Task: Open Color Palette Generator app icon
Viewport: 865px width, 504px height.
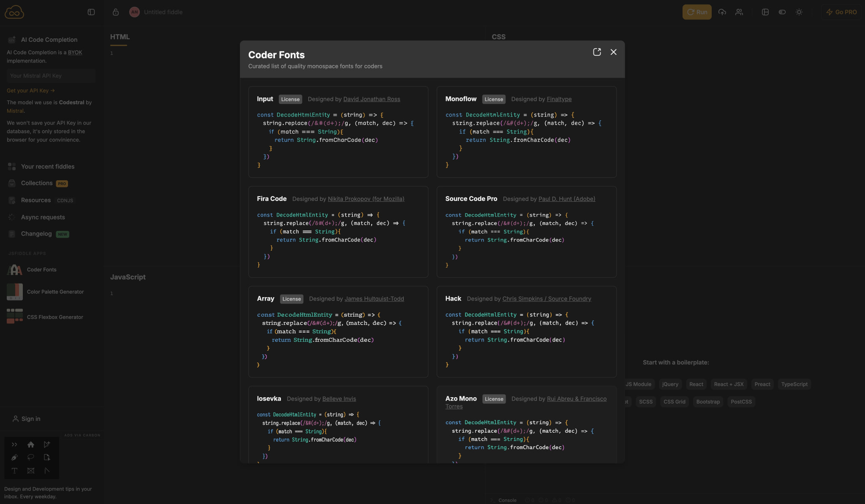Action: (15, 292)
